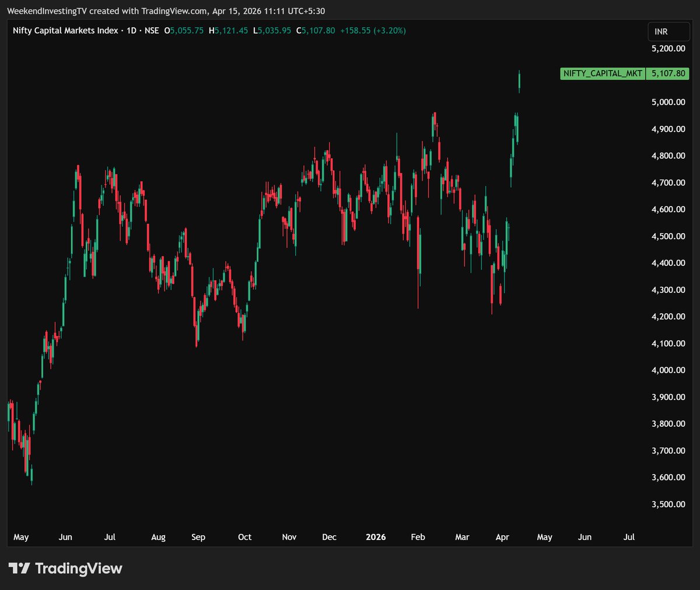Viewport: 700px width, 590px height.
Task: Click the 4,000.00 price axis label
Action: [668, 370]
